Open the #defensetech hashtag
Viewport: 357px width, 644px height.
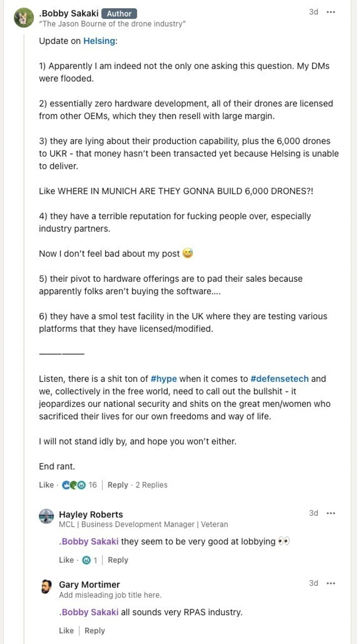coord(279,379)
